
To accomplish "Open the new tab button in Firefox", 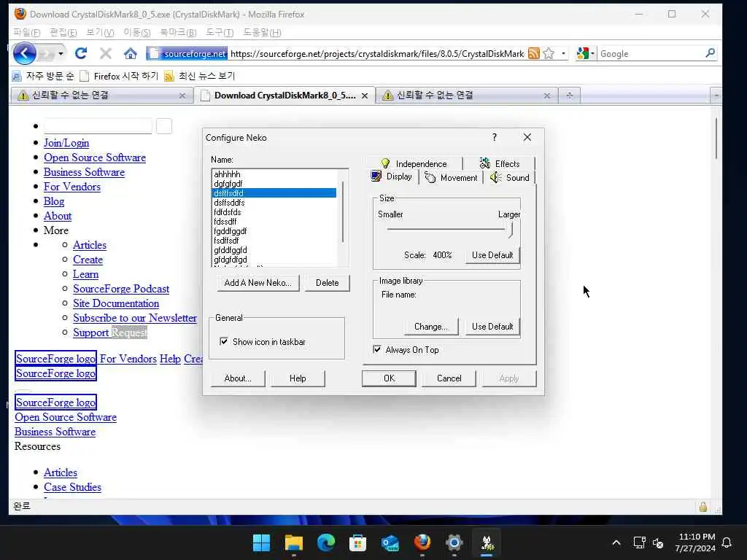I will pos(569,96).
